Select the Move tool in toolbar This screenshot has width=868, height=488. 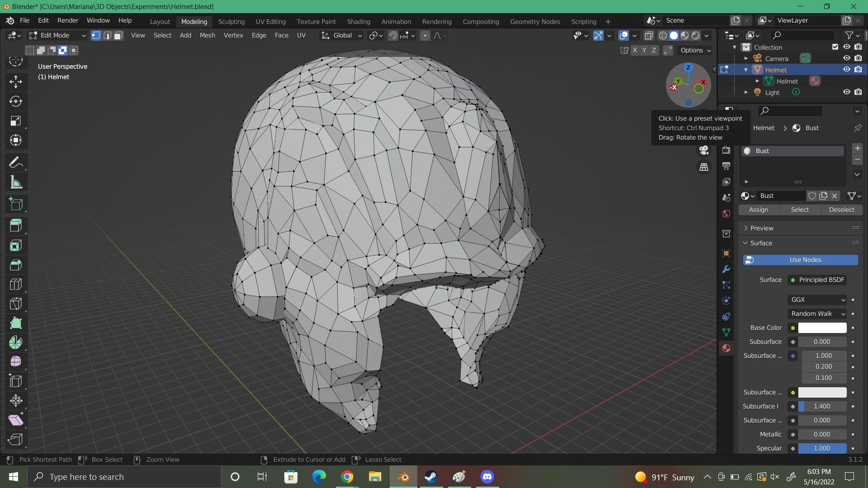coord(16,82)
